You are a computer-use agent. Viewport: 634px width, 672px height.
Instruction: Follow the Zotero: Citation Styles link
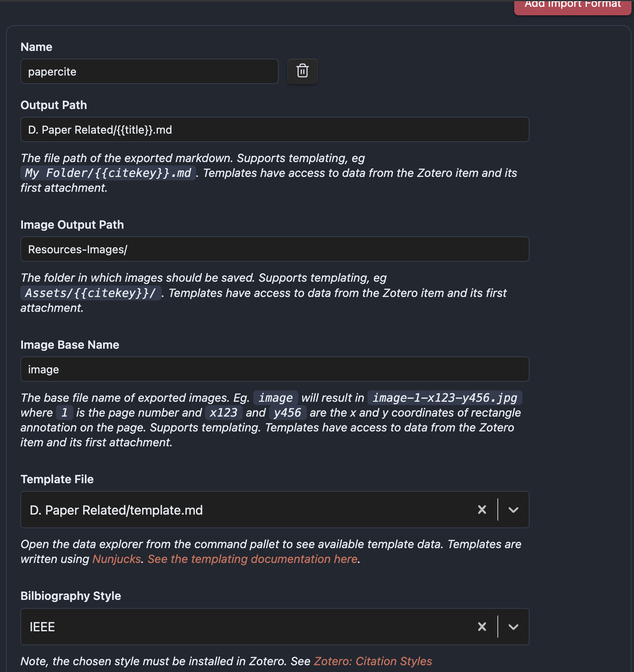tap(373, 661)
